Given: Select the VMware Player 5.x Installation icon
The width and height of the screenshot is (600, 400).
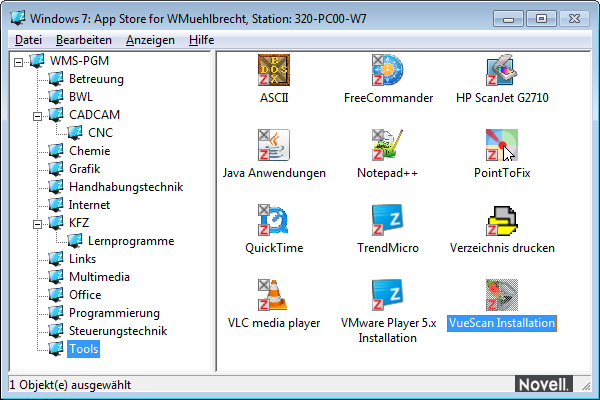Looking at the screenshot, I should tap(388, 295).
